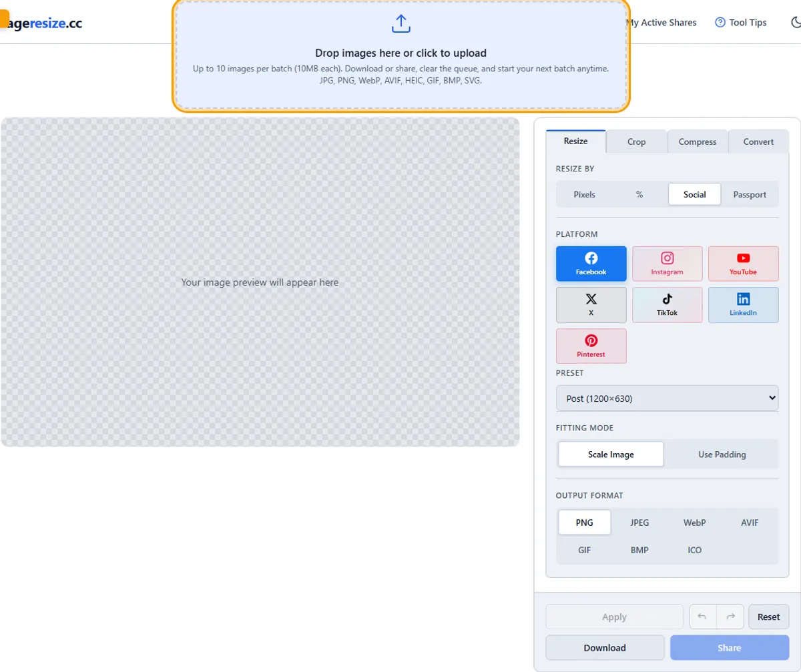Click the Tool Tips question mark icon
The width and height of the screenshot is (801, 672).
pos(720,23)
